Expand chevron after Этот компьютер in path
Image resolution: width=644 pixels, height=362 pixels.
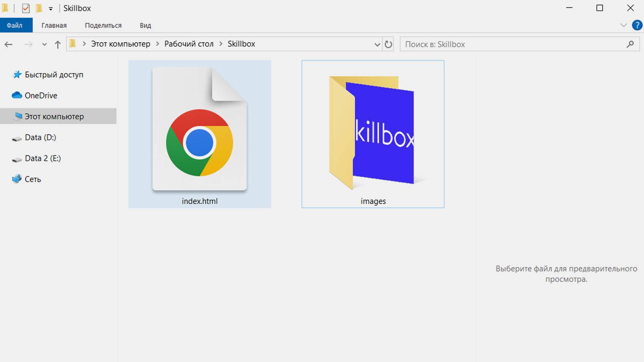coord(157,43)
